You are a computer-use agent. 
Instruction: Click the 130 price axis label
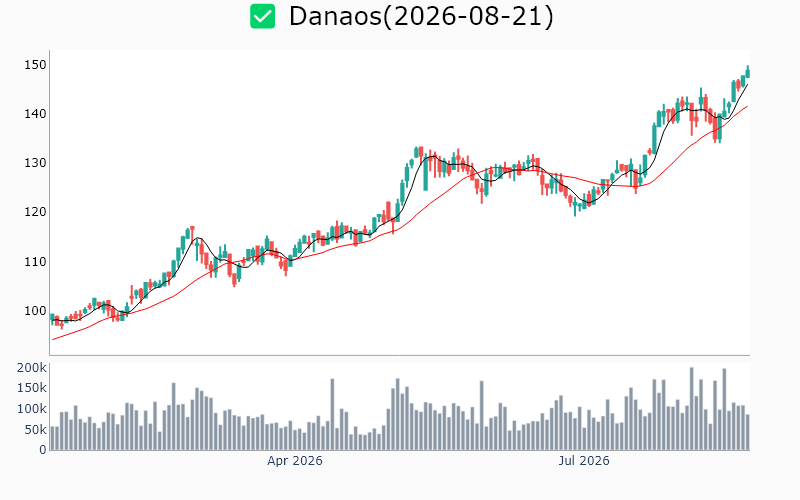pyautogui.click(x=35, y=163)
